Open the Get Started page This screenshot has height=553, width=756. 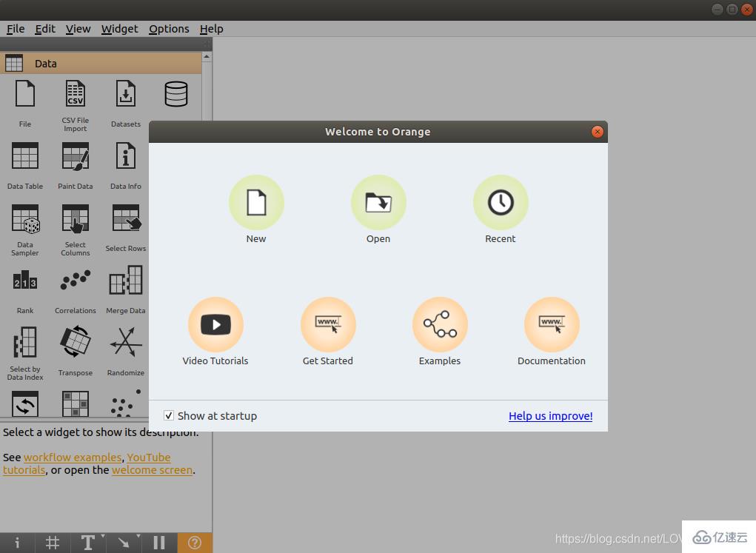tap(328, 324)
